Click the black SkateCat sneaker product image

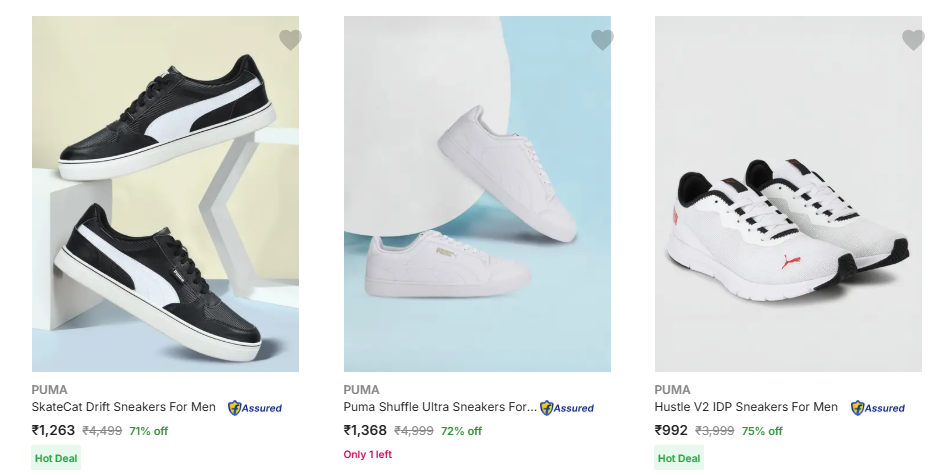coord(165,194)
